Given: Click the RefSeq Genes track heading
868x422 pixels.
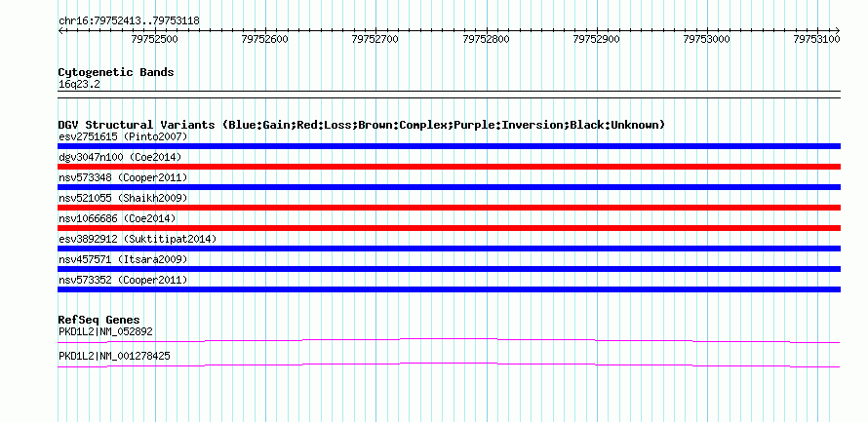Looking at the screenshot, I should (x=99, y=321).
